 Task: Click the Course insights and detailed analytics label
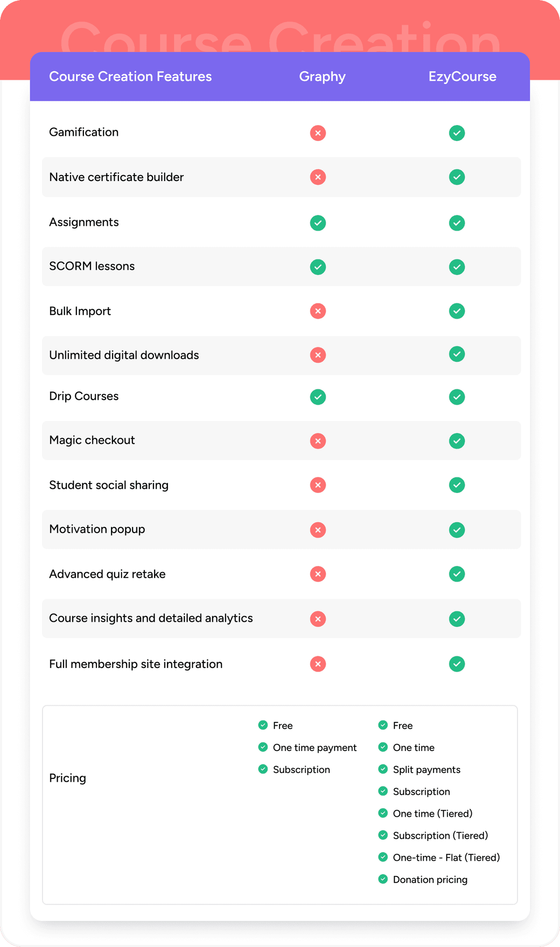coord(151,618)
